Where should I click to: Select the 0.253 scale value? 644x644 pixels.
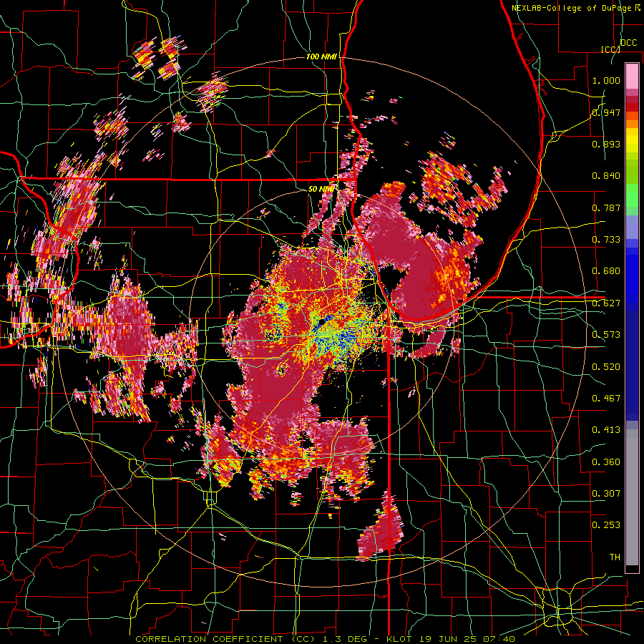point(606,525)
